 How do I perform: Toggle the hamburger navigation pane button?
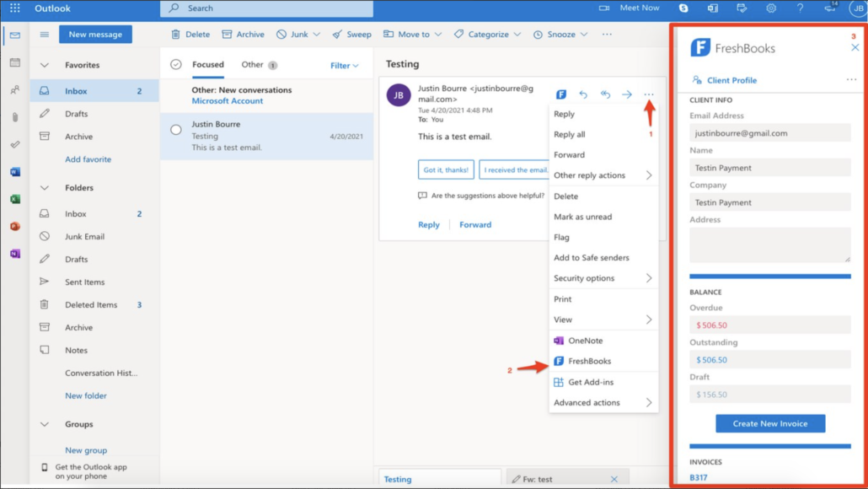coord(45,35)
